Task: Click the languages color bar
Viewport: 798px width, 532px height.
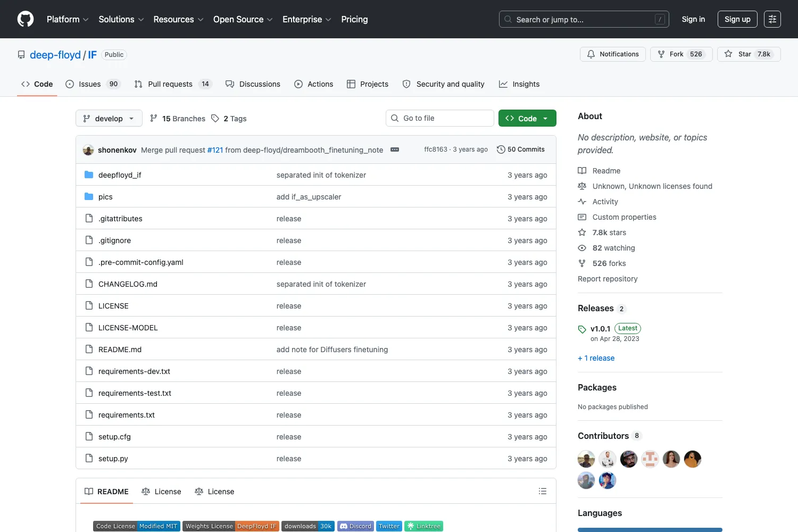Action: (x=650, y=530)
